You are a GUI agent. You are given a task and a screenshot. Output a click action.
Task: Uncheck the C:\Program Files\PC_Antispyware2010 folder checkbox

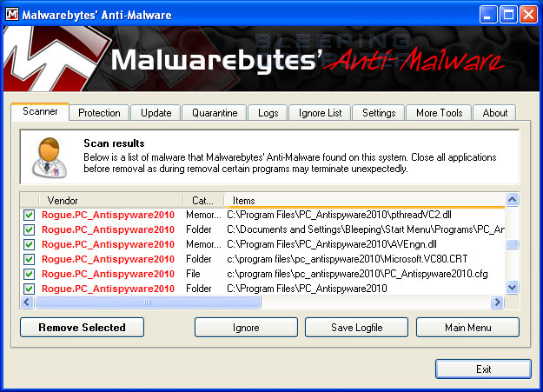[29, 289]
